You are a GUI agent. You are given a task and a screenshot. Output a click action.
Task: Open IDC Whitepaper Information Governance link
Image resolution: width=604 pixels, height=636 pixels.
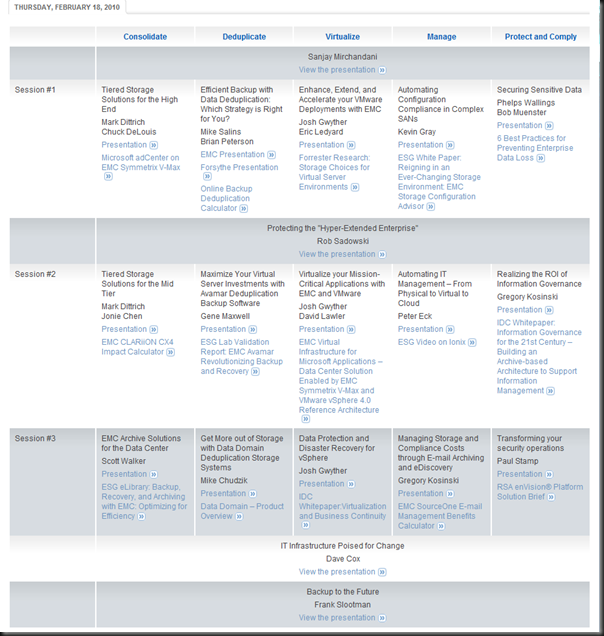tap(539, 357)
